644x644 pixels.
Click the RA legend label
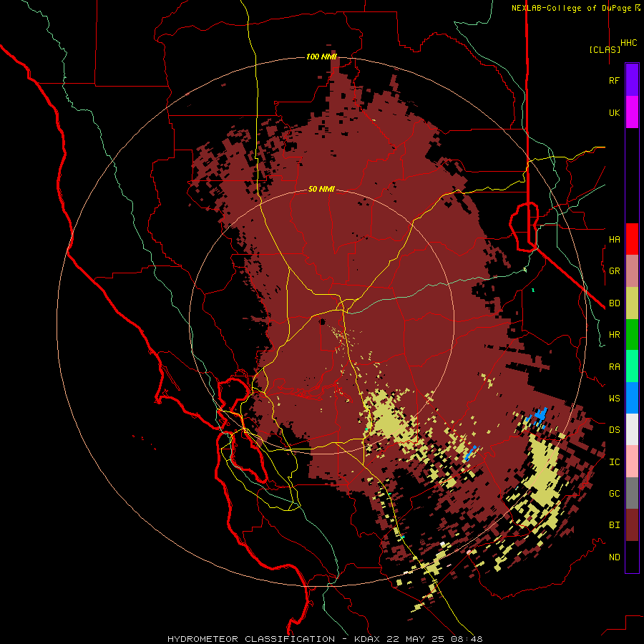614,367
